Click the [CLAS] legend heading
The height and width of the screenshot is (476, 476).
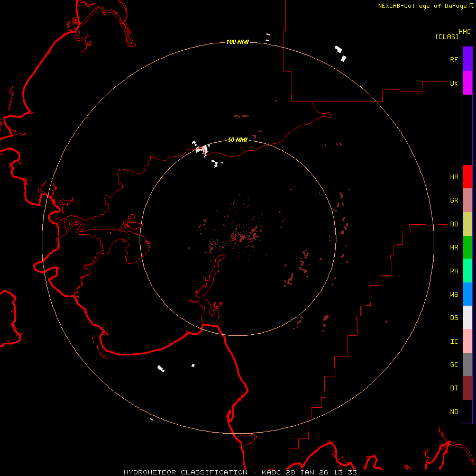tap(447, 36)
